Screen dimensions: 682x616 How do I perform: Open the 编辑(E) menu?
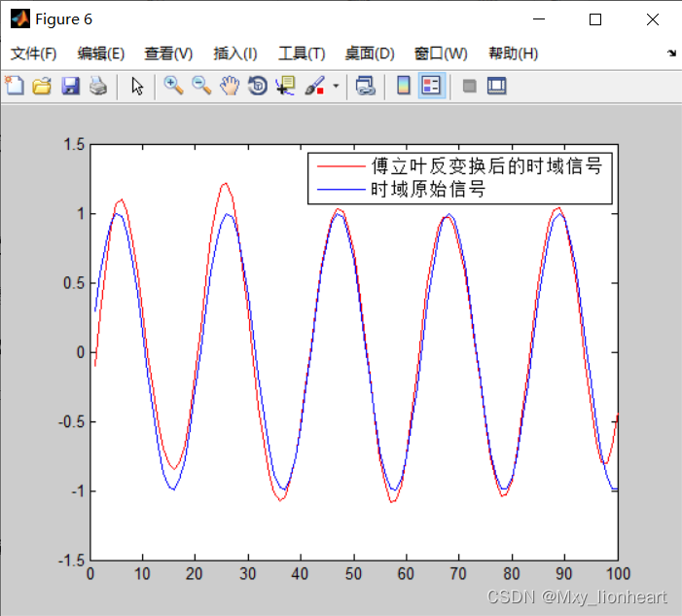101,54
